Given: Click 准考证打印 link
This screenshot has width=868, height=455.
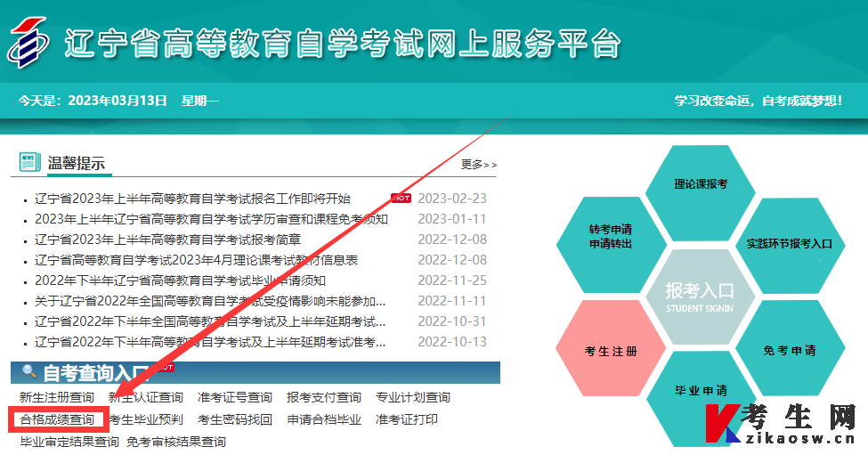Looking at the screenshot, I should (x=407, y=419).
